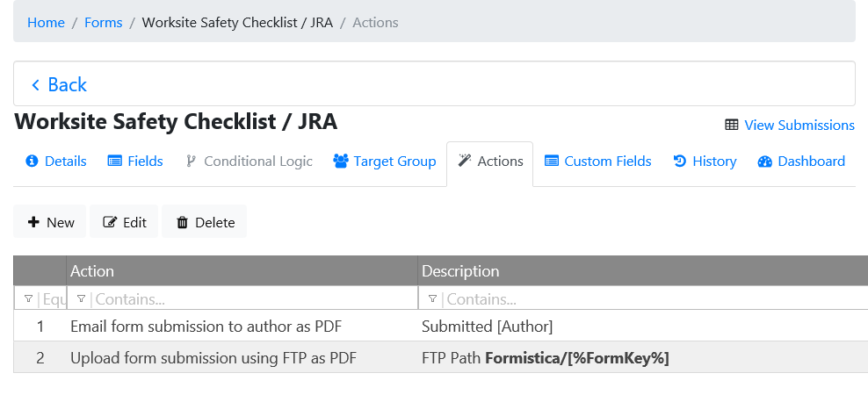Select the Upload form submission using FTP row
This screenshot has width=868, height=395.
tap(213, 358)
